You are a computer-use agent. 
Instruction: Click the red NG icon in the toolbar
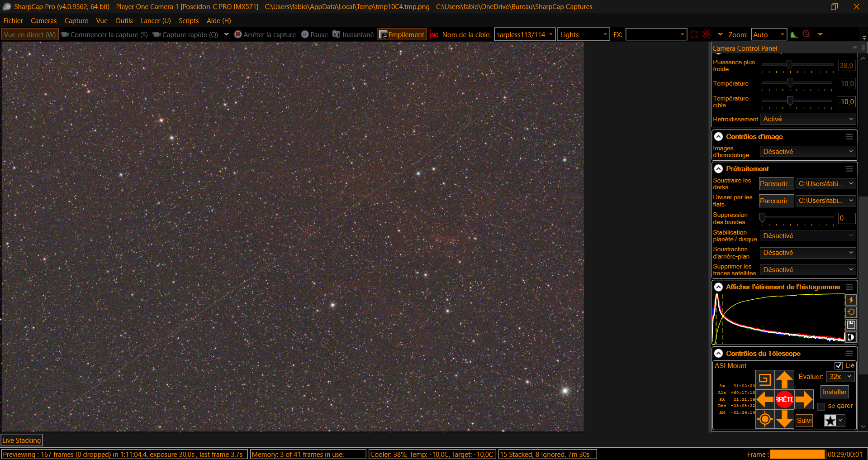434,35
